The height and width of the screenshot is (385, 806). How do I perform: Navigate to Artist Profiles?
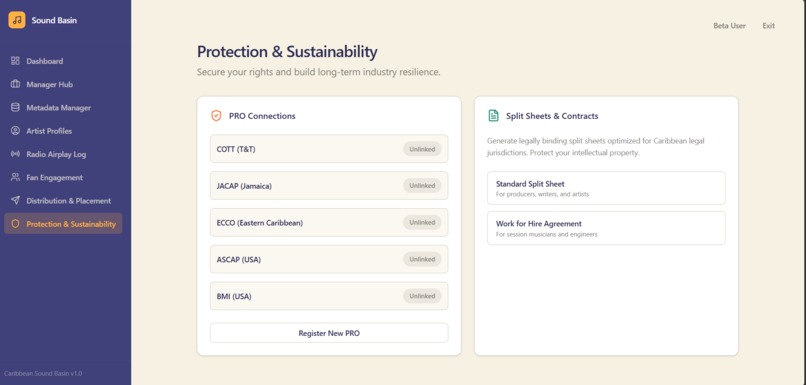click(x=63, y=131)
